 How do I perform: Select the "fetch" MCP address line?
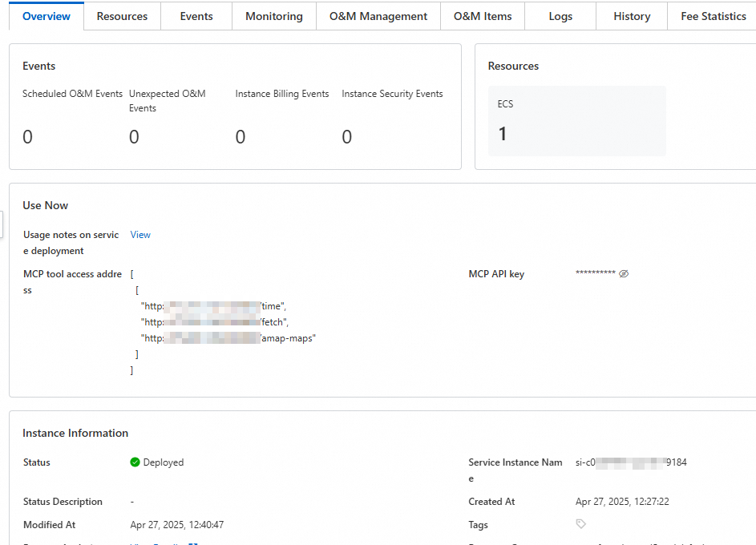[x=215, y=322]
